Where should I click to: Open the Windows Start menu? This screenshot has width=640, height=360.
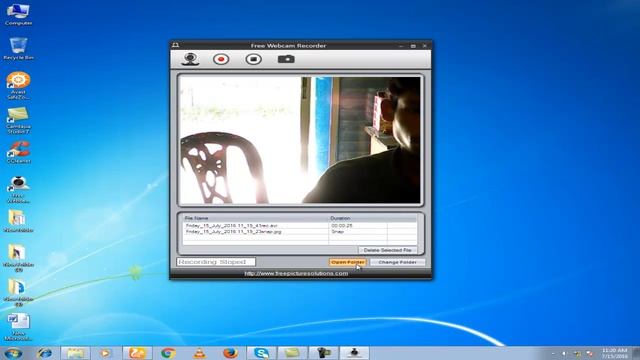[x=13, y=353]
